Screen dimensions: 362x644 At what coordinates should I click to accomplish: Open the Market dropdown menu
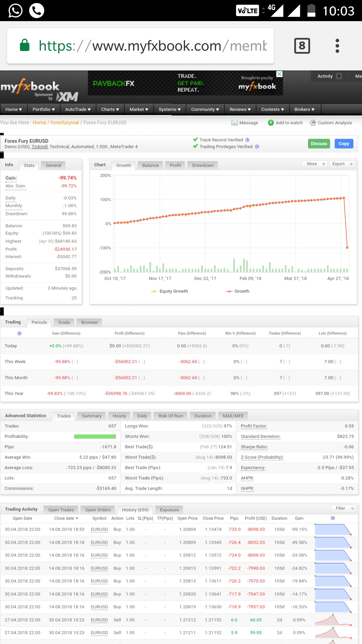(139, 109)
